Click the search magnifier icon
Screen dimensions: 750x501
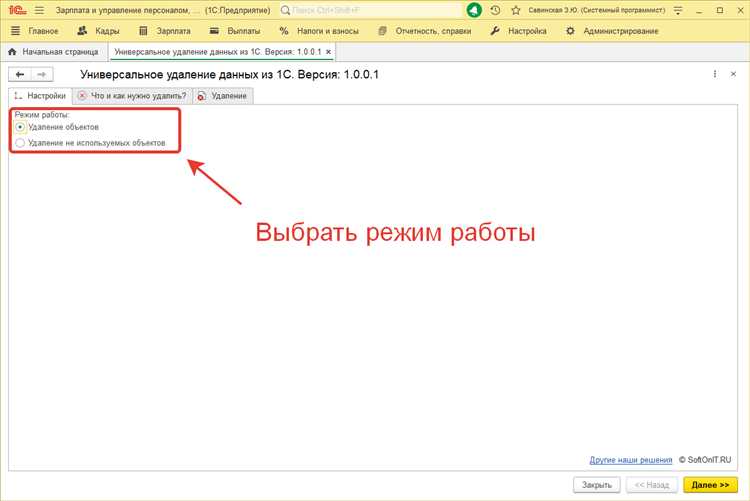tap(286, 10)
